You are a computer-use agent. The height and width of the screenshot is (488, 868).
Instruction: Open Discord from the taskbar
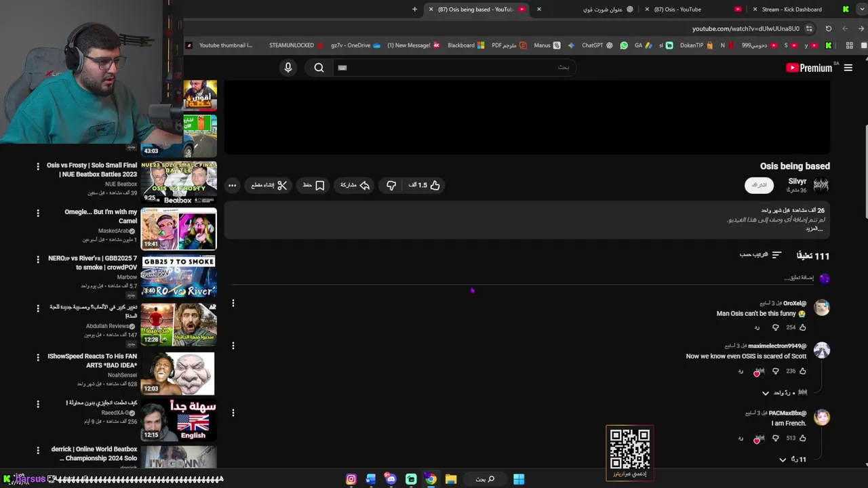(x=391, y=479)
